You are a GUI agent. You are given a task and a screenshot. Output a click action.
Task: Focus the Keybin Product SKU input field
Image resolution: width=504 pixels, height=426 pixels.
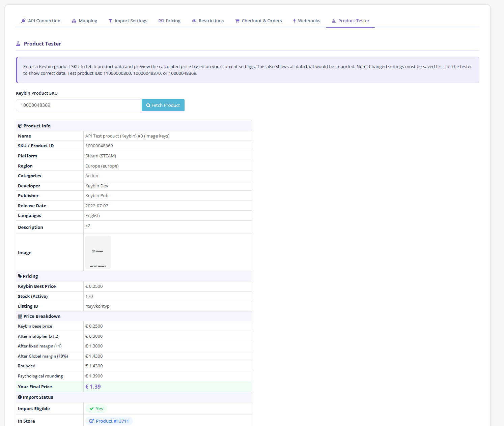click(79, 105)
